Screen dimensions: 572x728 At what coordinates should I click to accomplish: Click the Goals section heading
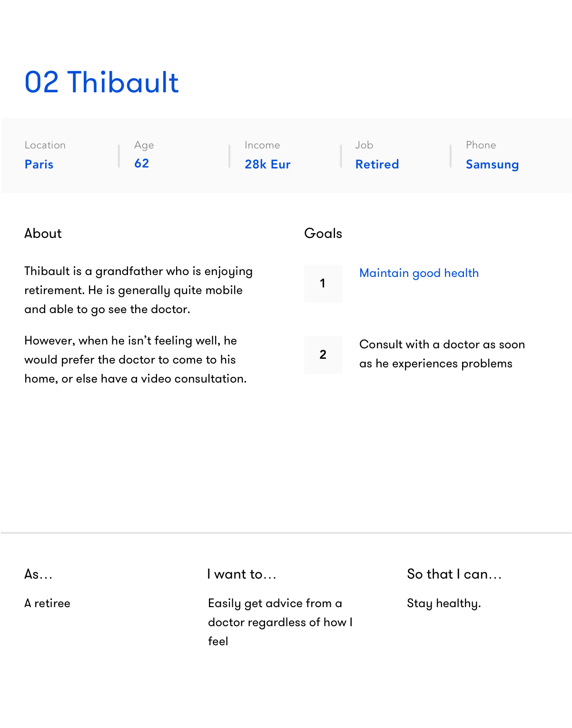pyautogui.click(x=323, y=233)
